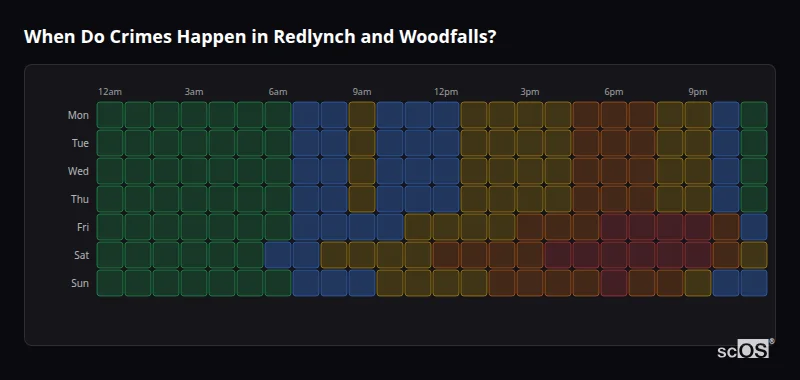Click the Wed row label
Screen dimensions: 800x380
(x=78, y=171)
